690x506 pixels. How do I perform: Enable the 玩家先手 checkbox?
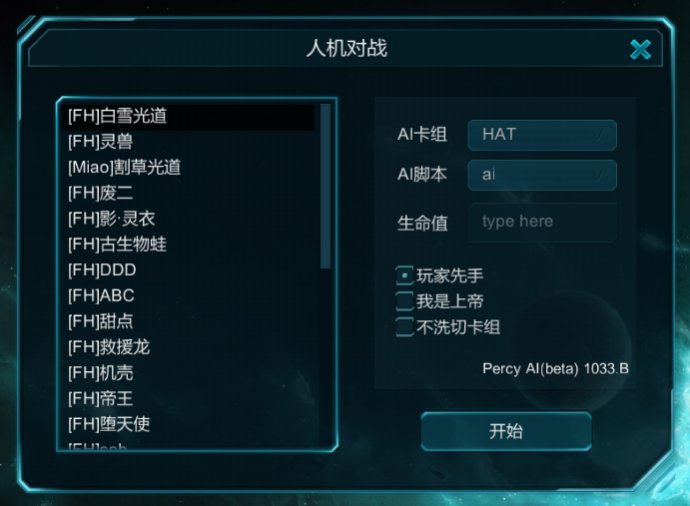[405, 275]
